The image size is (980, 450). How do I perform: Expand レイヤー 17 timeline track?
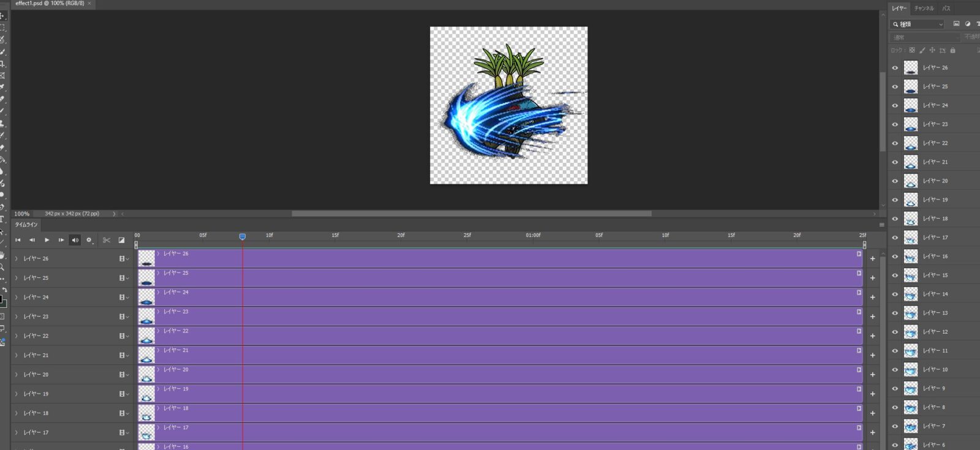pos(17,433)
